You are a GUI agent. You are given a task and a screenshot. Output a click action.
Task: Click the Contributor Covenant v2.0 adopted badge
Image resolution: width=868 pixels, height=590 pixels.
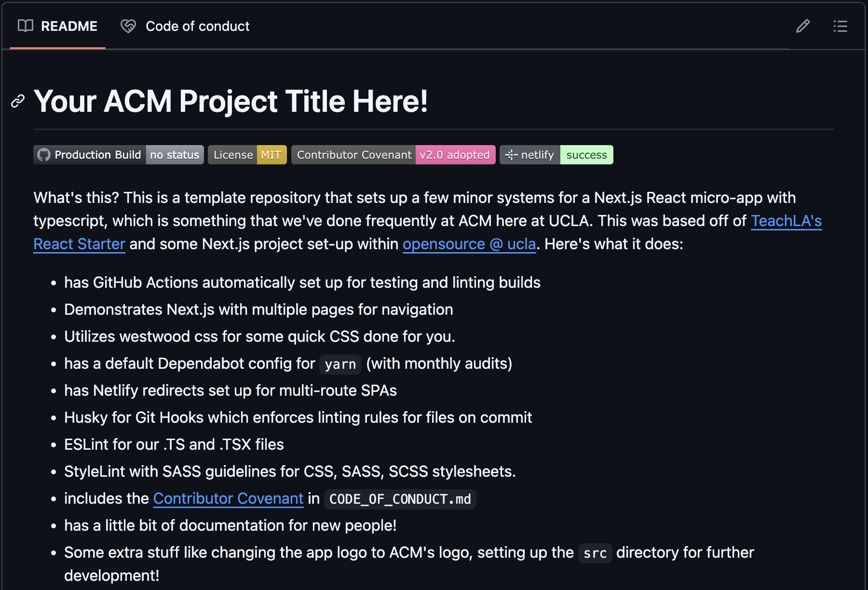click(x=393, y=155)
